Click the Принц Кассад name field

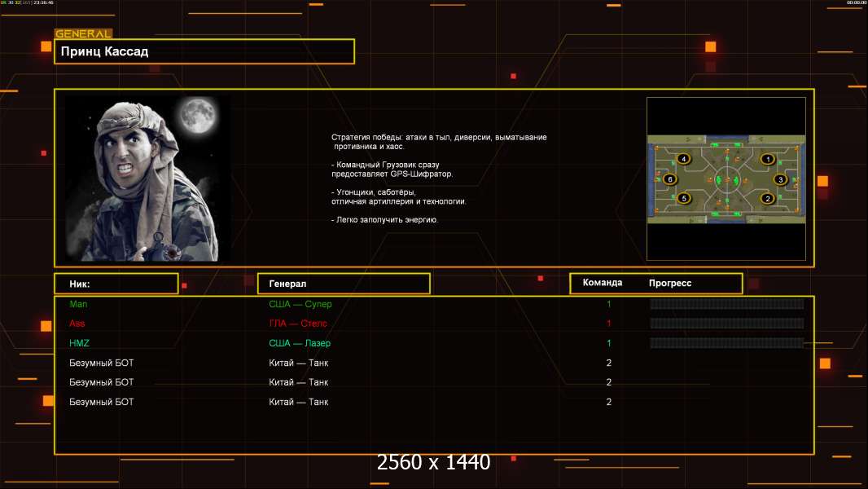[x=204, y=51]
